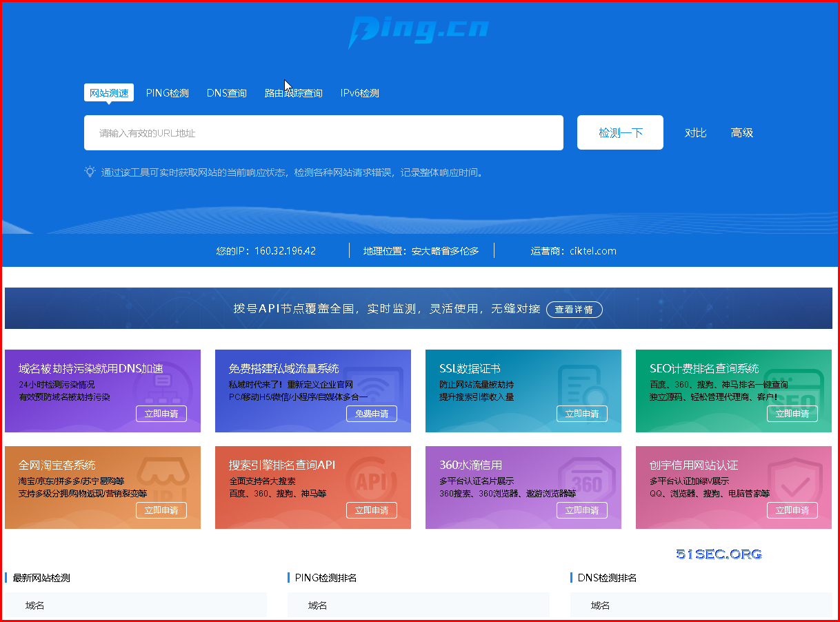Open the 域名被劫持污染就用DNS加速 card title
Screen dimensions: 840x622
pos(91,368)
